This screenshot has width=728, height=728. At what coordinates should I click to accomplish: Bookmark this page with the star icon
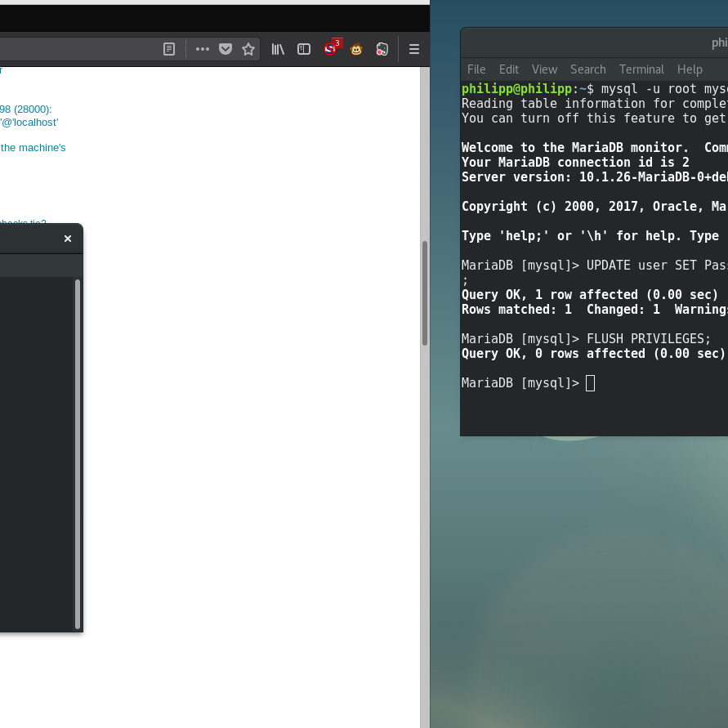pos(248,49)
